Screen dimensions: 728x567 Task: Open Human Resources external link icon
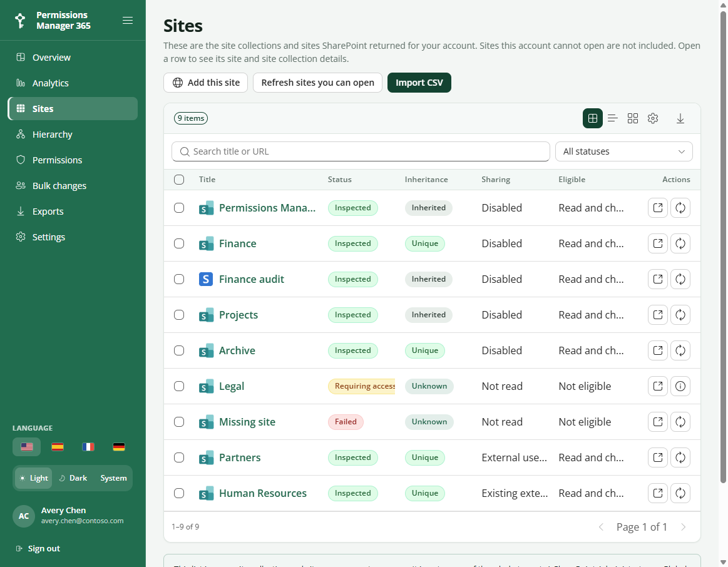657,493
